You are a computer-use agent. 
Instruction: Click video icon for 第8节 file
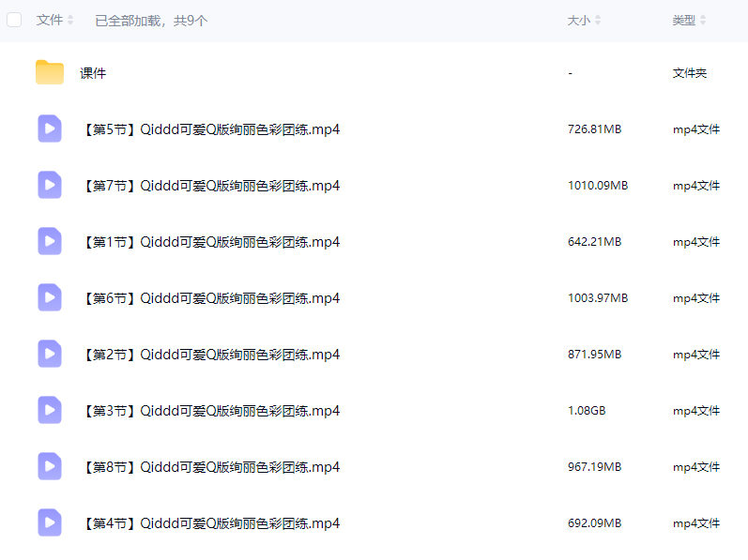50,466
